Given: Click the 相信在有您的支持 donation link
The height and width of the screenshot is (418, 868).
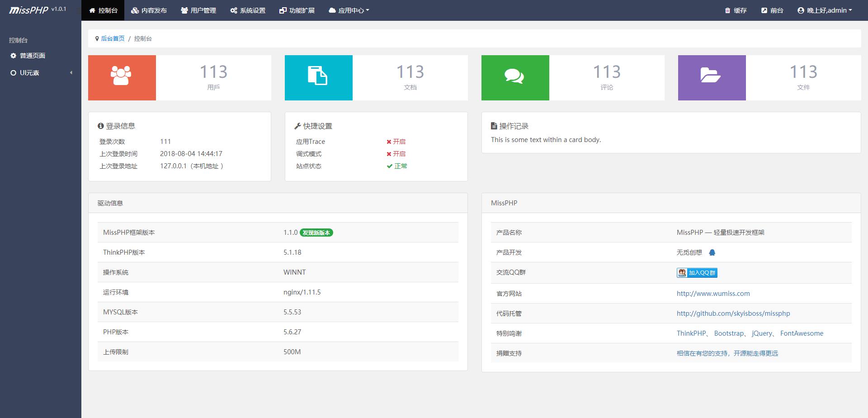Looking at the screenshot, I should 727,353.
